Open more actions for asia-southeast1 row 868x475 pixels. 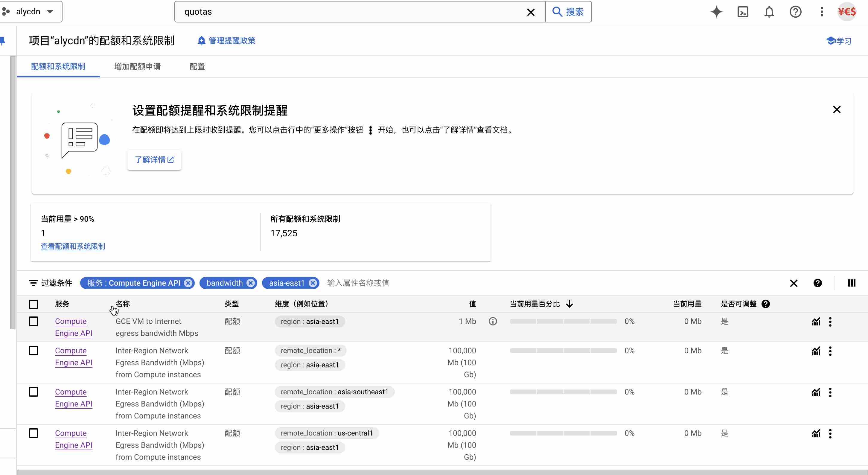[830, 392]
